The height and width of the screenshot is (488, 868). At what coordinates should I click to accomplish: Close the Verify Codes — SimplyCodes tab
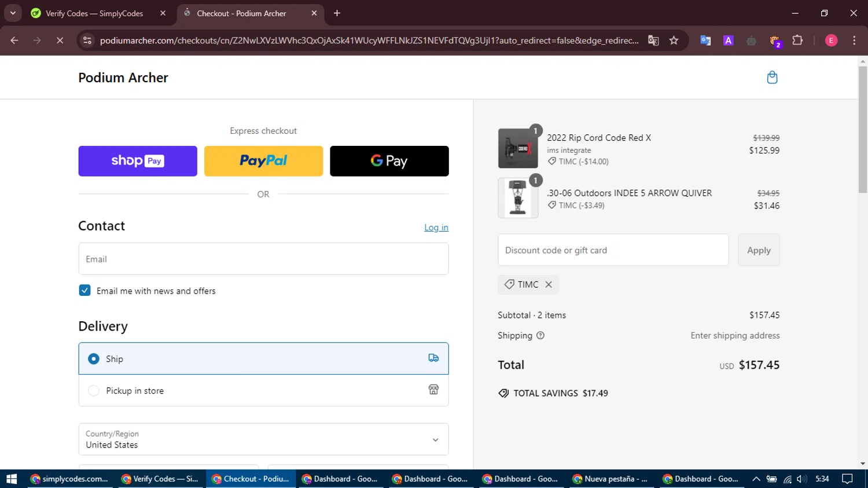(x=163, y=13)
